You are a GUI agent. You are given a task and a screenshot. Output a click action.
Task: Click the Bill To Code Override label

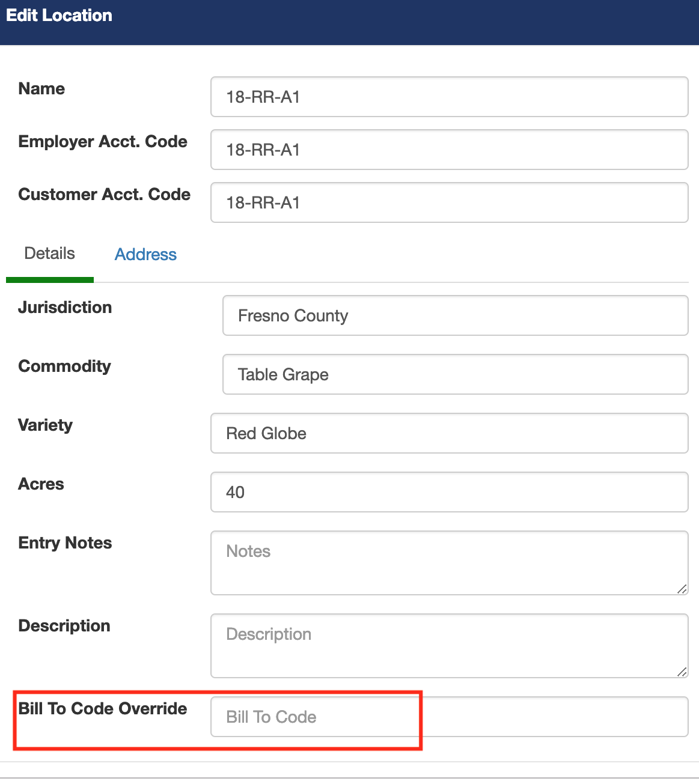click(102, 708)
